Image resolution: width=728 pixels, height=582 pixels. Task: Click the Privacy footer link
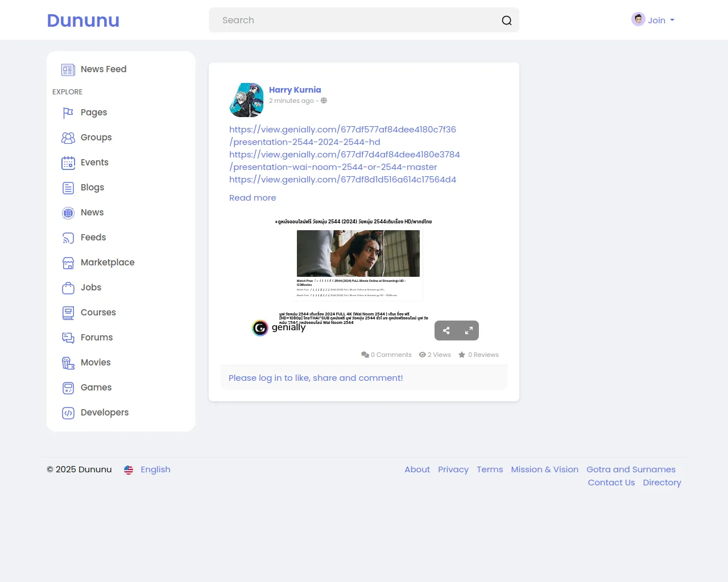(453, 469)
